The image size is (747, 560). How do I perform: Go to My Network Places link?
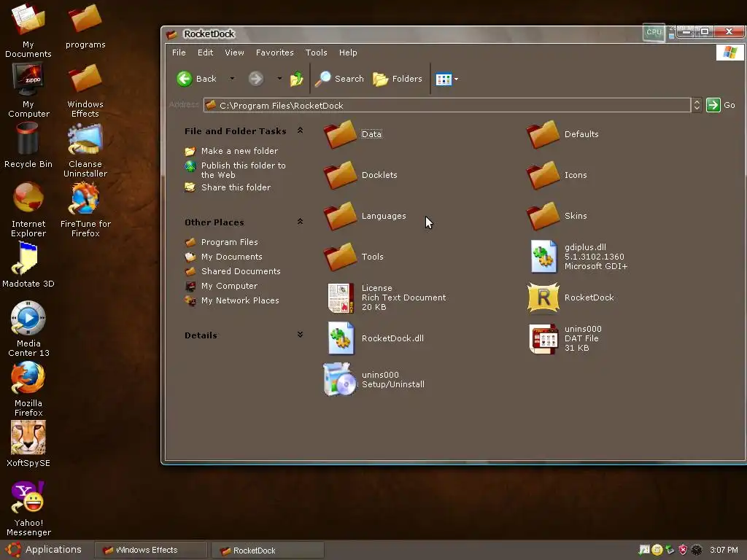(x=239, y=300)
